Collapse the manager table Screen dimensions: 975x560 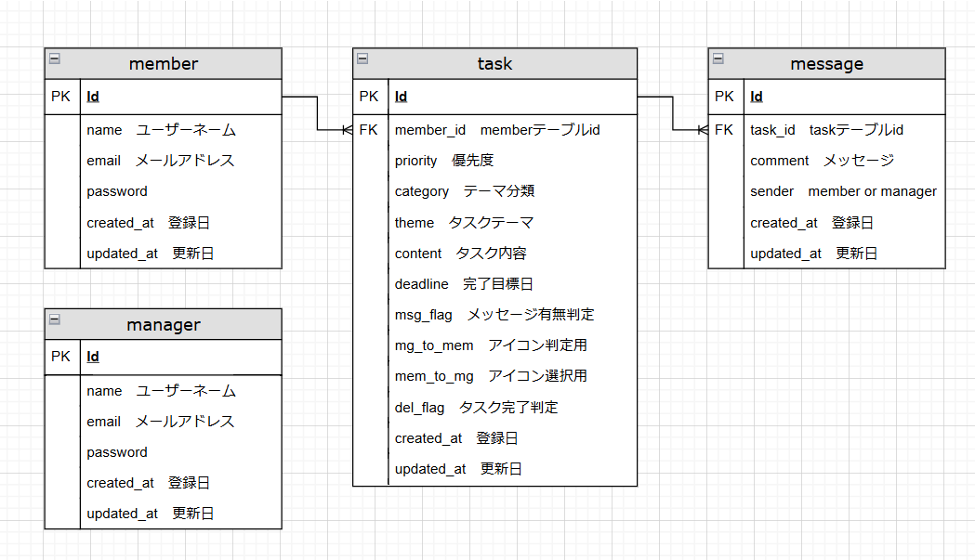pos(54,319)
